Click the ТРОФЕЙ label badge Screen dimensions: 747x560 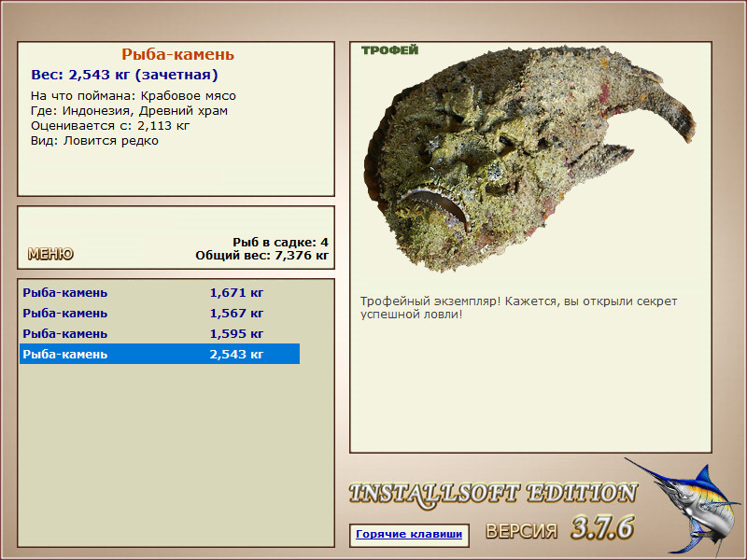pyautogui.click(x=389, y=50)
